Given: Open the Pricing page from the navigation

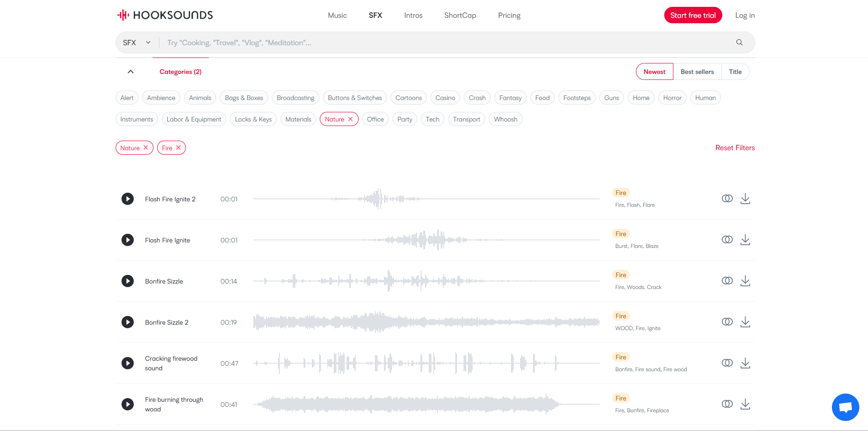Looking at the screenshot, I should [x=509, y=15].
